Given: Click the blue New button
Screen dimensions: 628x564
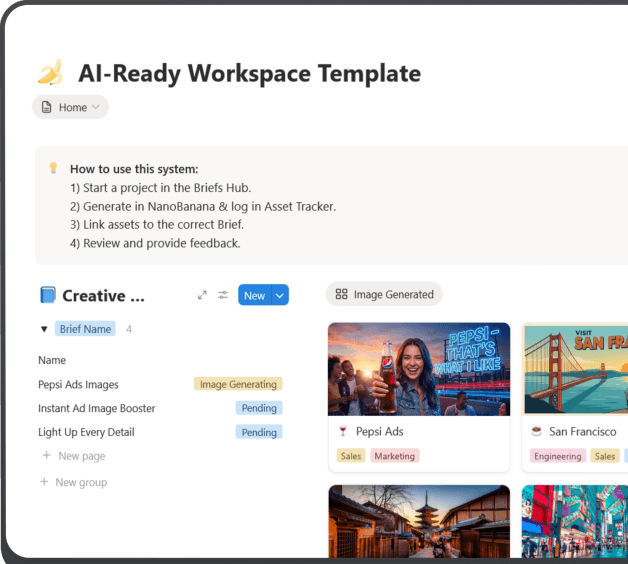Looking at the screenshot, I should click(255, 295).
